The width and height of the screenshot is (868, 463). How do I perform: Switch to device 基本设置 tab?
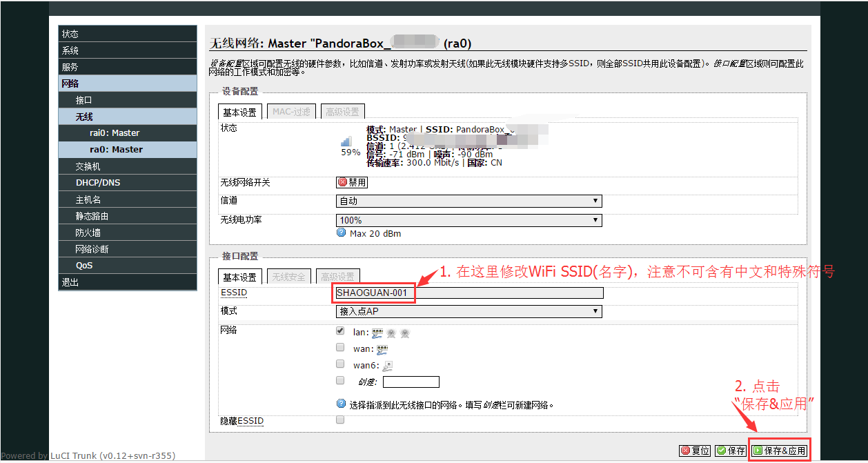pos(239,112)
